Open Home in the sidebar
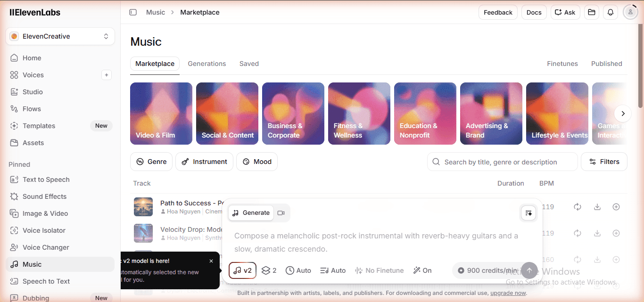 60,58
